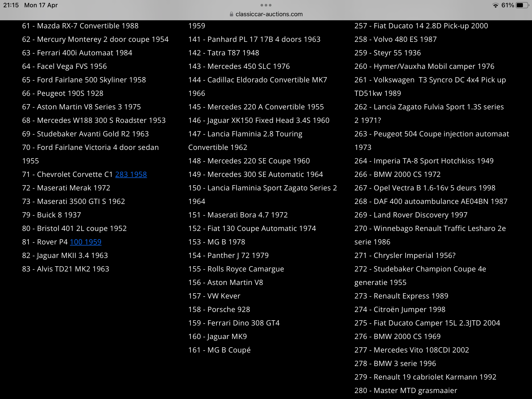This screenshot has width=532, height=399.
Task: Select lot 266 BMW 2000 CS 1972
Action: point(398,174)
